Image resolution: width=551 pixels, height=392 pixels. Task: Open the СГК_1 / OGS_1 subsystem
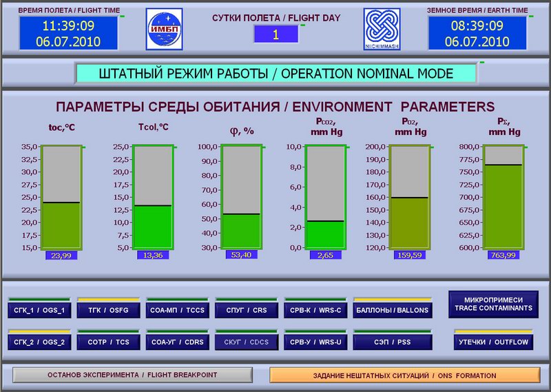tap(39, 310)
